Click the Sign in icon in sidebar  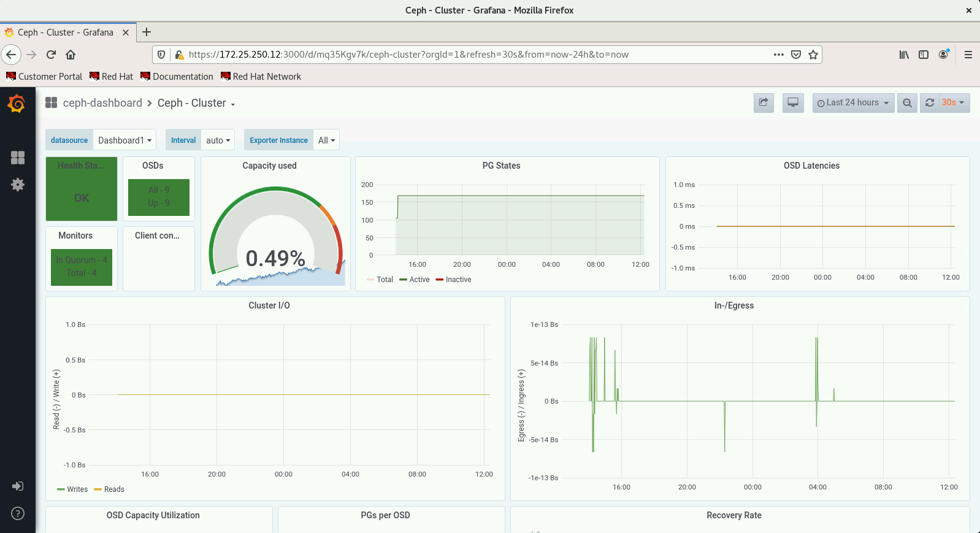pos(18,486)
